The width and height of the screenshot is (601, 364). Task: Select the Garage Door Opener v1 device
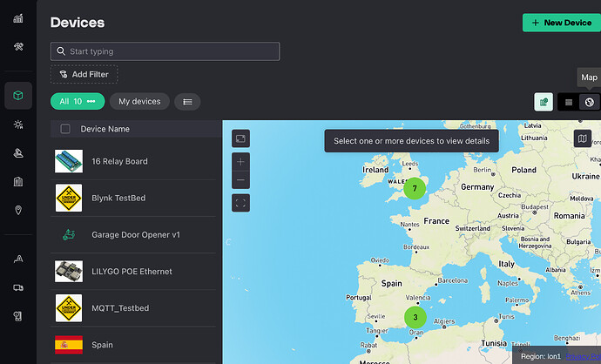pos(133,235)
